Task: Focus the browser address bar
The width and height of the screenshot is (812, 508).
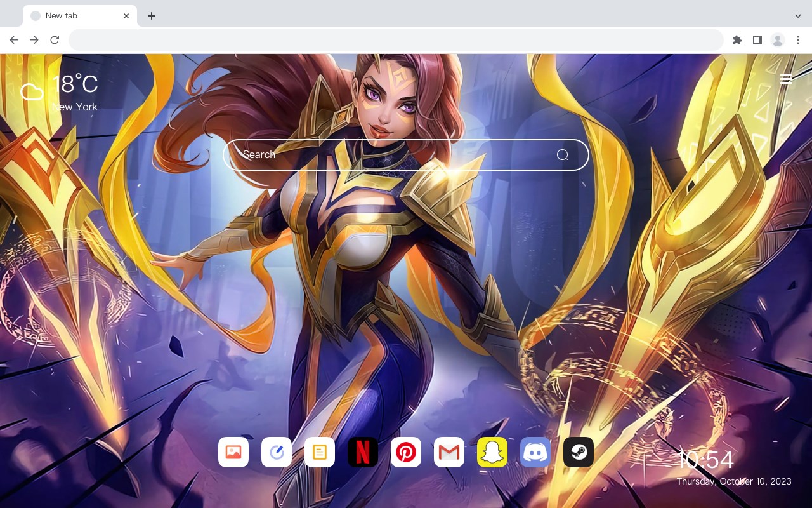Action: [x=396, y=40]
